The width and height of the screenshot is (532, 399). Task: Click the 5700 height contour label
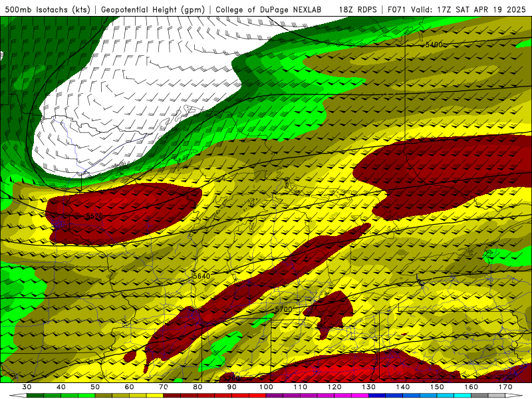click(x=283, y=309)
